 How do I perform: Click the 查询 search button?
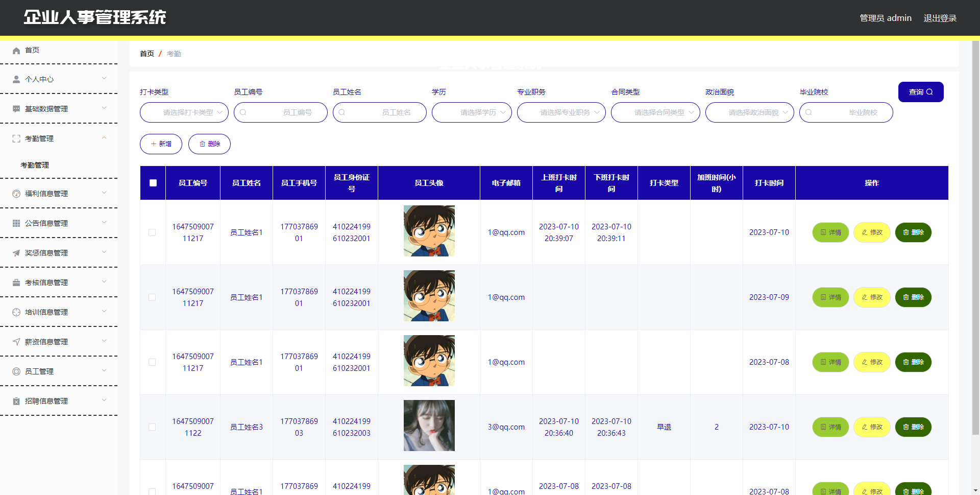[921, 92]
